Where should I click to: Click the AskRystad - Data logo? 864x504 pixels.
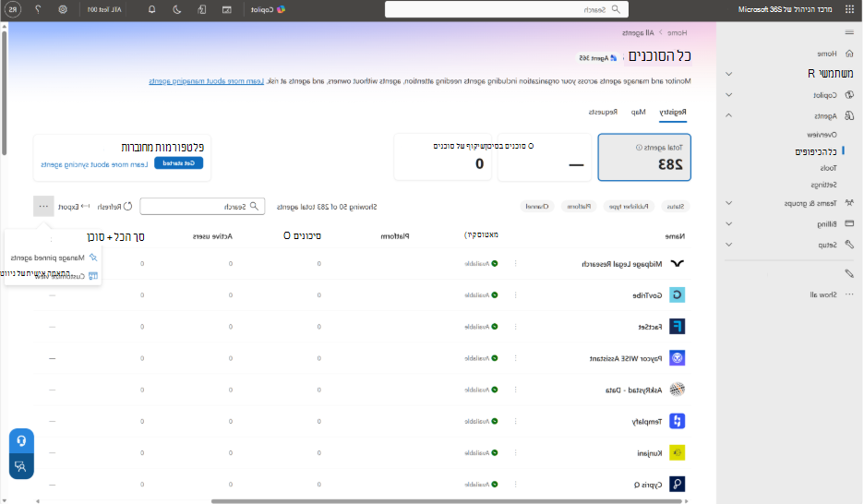coord(677,390)
